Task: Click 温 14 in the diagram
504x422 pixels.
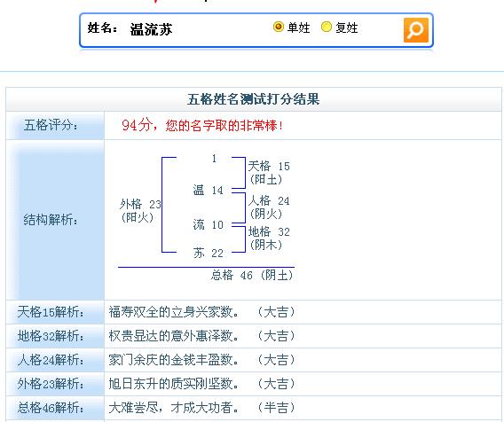Action: pos(208,190)
